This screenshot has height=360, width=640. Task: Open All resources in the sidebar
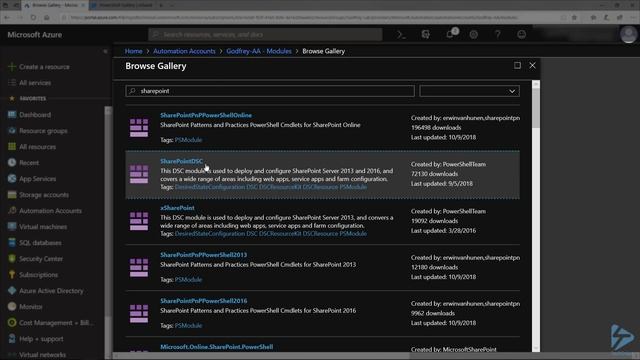click(38, 147)
